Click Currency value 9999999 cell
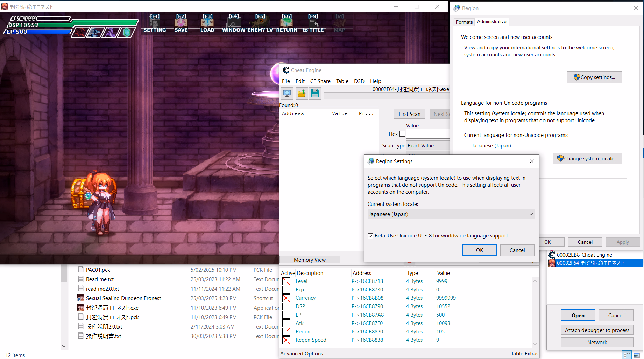Viewport: 644px width, 359px height. [446, 298]
